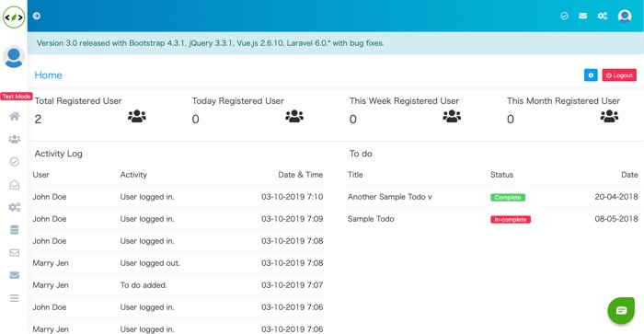Viewport: 644px width, 334px height.
Task: Click the date 08-05-2018
Action: [616, 219]
